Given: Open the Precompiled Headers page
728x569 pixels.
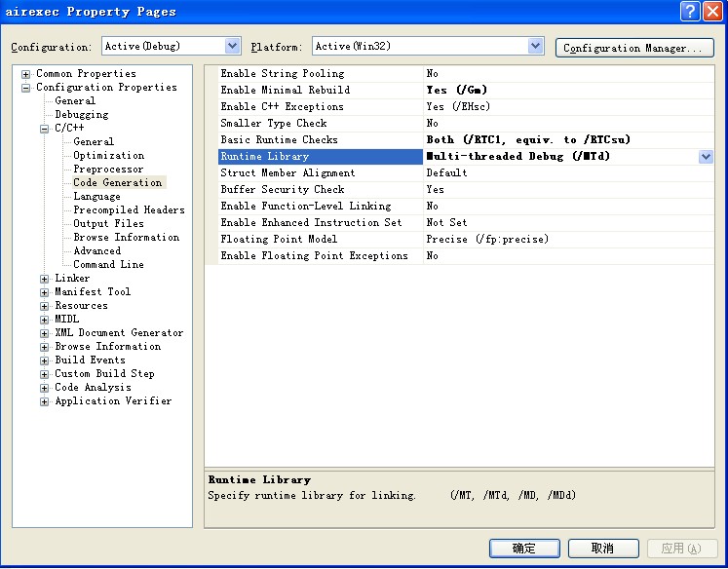Looking at the screenshot, I should (129, 210).
